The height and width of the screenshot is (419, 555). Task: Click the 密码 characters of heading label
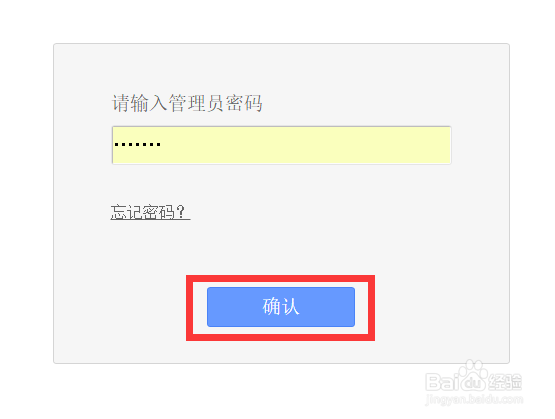pyautogui.click(x=244, y=103)
